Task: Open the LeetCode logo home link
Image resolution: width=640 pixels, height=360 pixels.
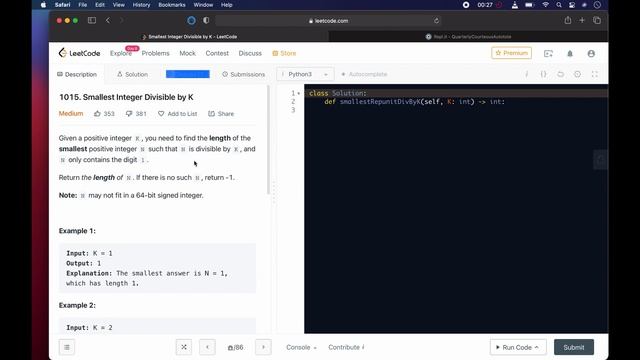Action: pos(79,53)
